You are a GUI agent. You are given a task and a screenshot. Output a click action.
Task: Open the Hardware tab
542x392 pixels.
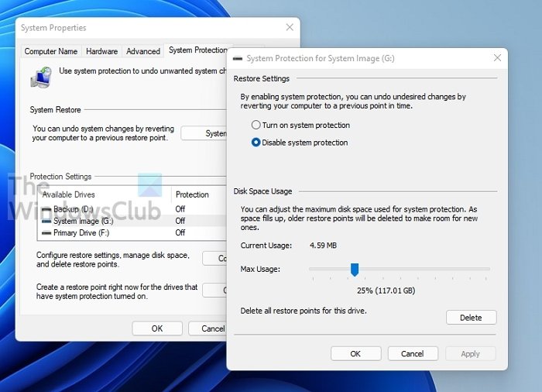[101, 51]
